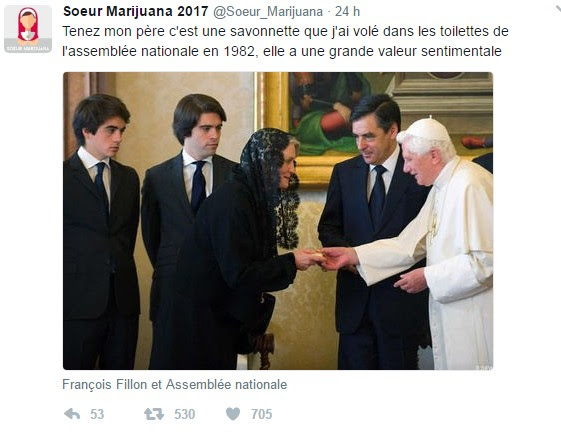The width and height of the screenshot is (561, 434).
Task: Click the hands exchanging the small object
Action: [x=324, y=258]
